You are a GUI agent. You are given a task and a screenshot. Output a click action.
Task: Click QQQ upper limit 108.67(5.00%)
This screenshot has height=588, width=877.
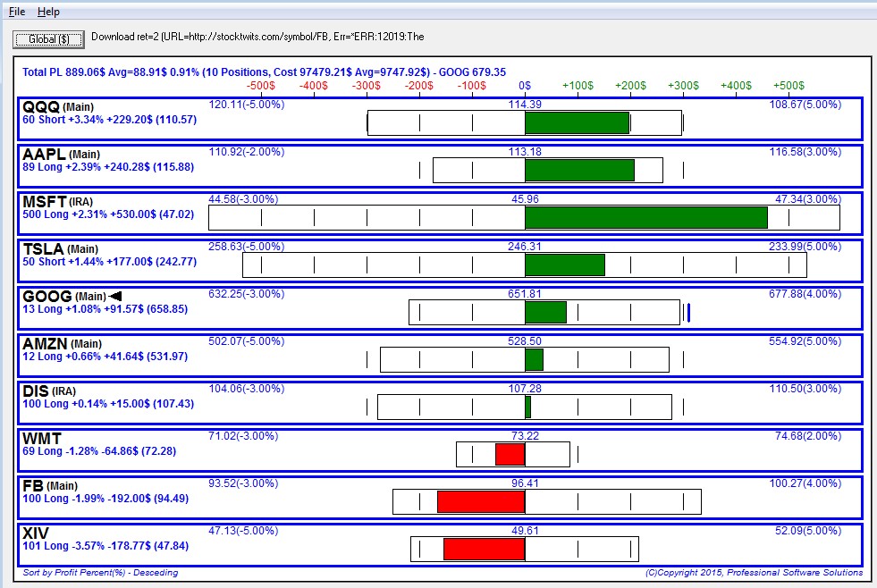point(805,105)
